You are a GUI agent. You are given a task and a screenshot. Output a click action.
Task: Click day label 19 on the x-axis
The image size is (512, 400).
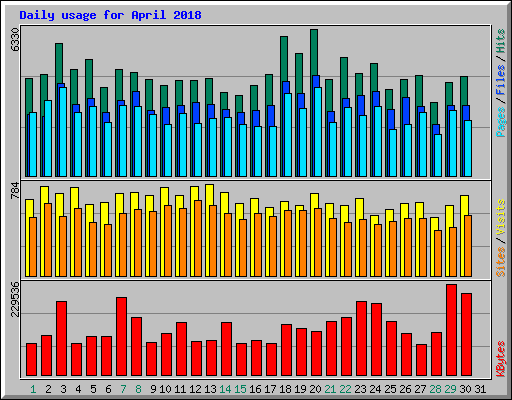coord(300,389)
